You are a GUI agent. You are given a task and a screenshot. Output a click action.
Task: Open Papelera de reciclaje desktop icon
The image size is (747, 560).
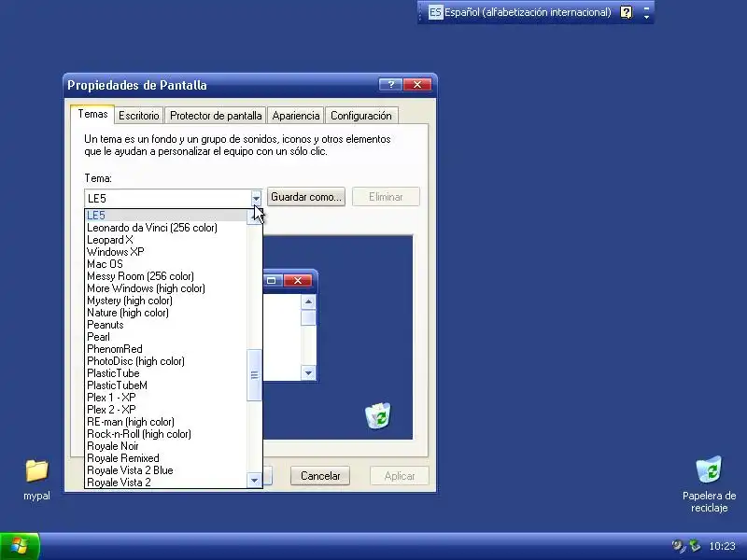pos(709,484)
